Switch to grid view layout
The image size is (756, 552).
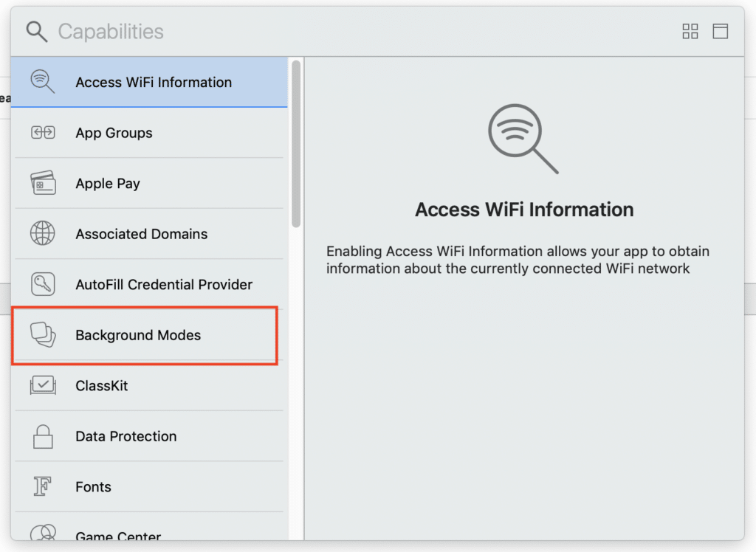click(x=690, y=31)
